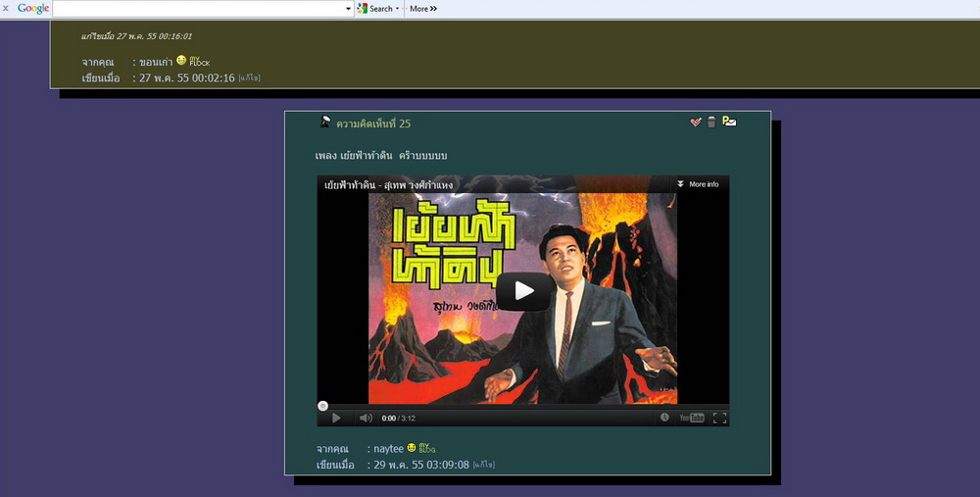
Task: Start video with the large center play button
Action: pos(523,291)
